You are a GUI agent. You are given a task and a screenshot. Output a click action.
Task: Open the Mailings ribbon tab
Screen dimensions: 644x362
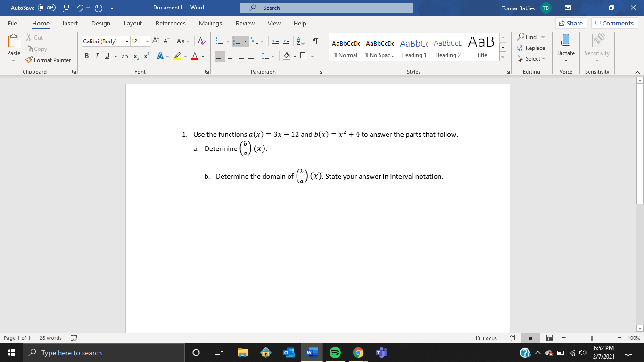pos(210,23)
